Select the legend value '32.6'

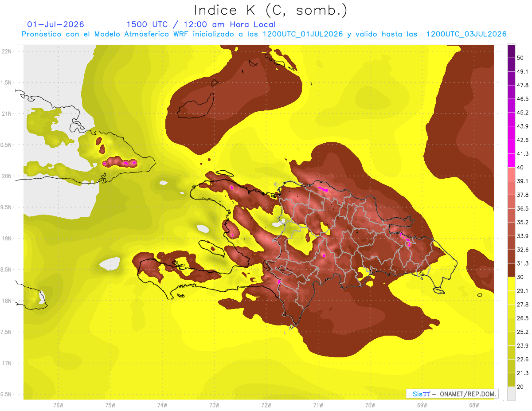(x=523, y=250)
